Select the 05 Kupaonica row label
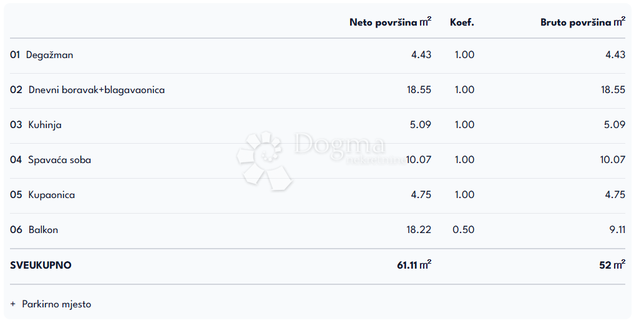The width and height of the screenshot is (644, 323). coord(42,195)
